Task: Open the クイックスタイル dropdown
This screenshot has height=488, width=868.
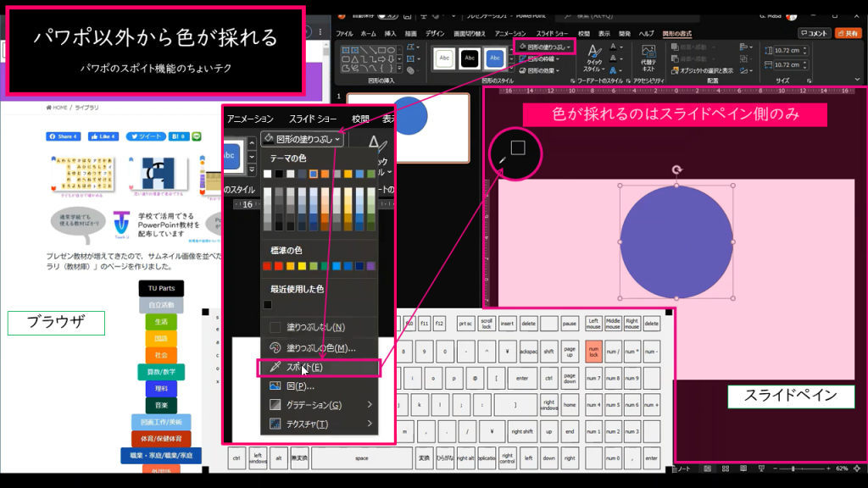Action: (x=593, y=58)
